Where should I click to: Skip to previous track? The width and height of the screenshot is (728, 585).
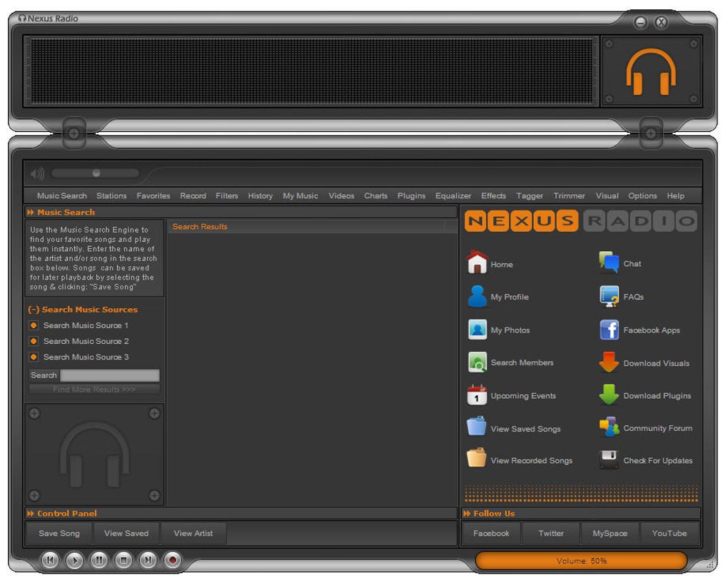click(x=50, y=560)
